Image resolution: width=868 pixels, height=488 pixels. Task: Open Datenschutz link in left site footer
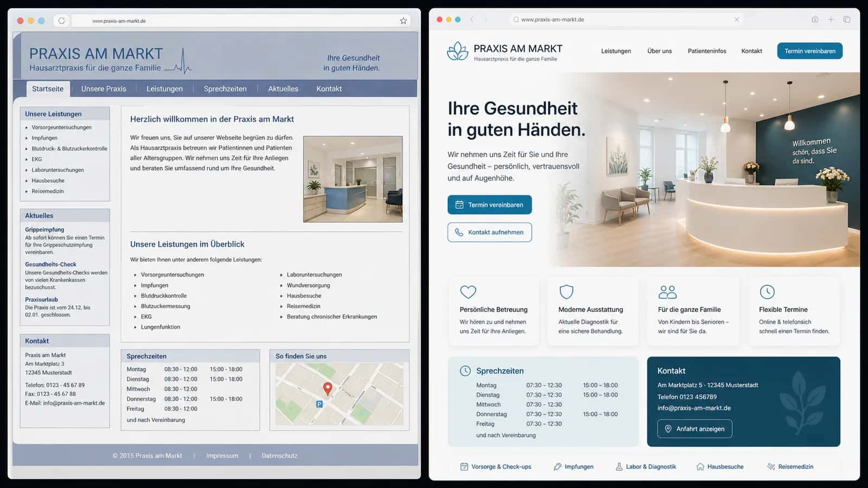pyautogui.click(x=279, y=456)
